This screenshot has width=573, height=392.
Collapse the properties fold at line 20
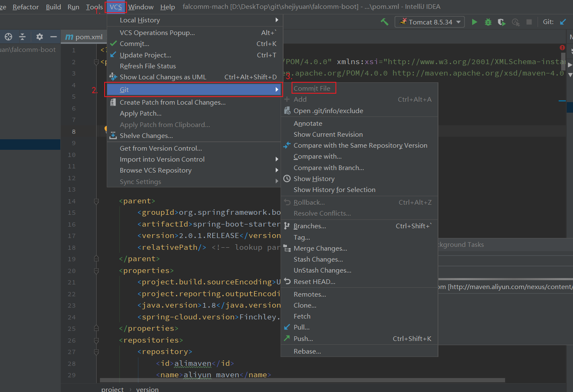(x=96, y=271)
